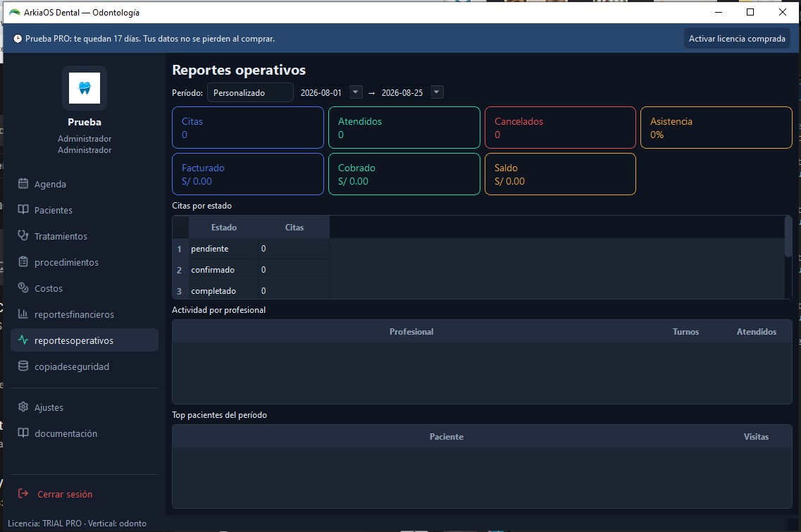Viewport: 801px width, 532px height.
Task: Open Agenda from the sidebar
Action: coord(85,184)
